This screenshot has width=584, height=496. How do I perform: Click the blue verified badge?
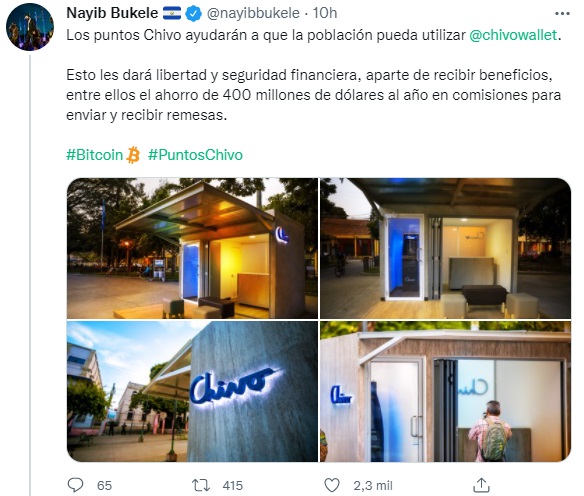point(193,14)
